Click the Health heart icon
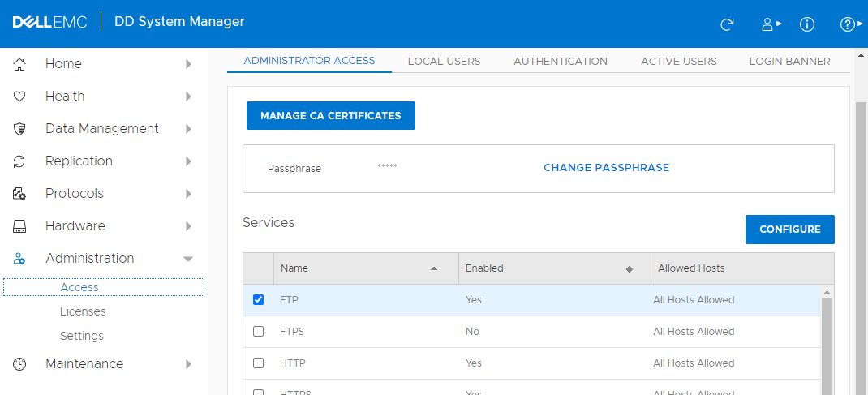Viewport: 868px width, 395px height. [20, 97]
